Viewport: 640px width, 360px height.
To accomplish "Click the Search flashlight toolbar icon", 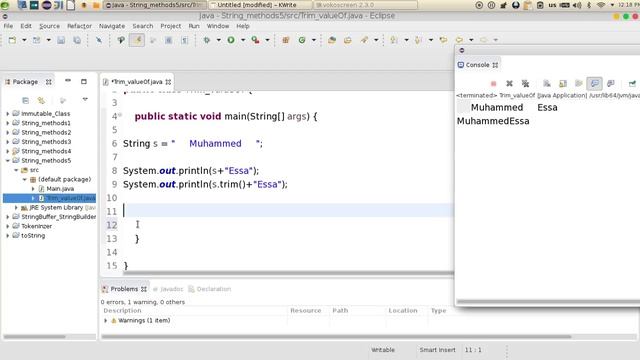I will coord(364,40).
